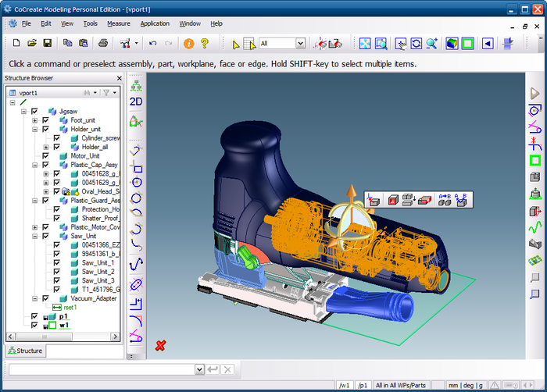The image size is (547, 392).
Task: Toggle the p1 part checkbox
Action: pyautogui.click(x=34, y=316)
